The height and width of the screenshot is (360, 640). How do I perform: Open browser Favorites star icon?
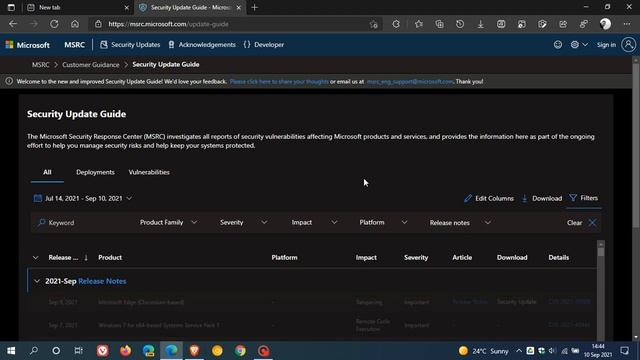pos(419,24)
